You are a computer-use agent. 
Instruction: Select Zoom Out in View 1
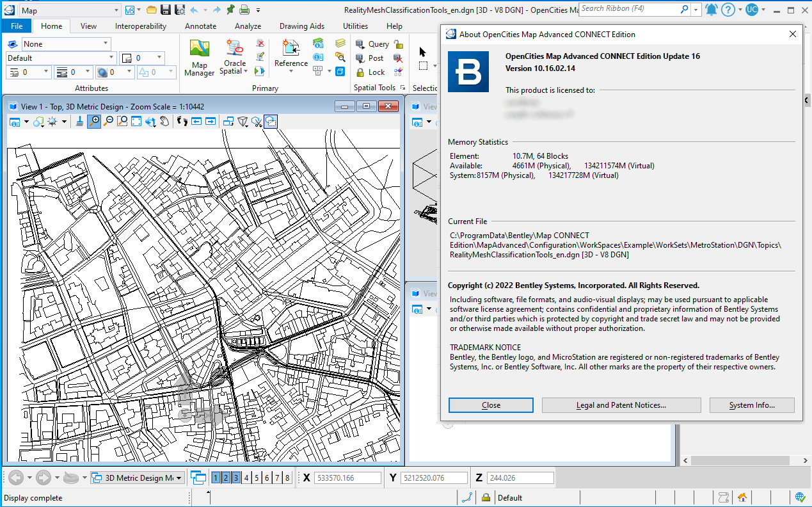pos(108,121)
